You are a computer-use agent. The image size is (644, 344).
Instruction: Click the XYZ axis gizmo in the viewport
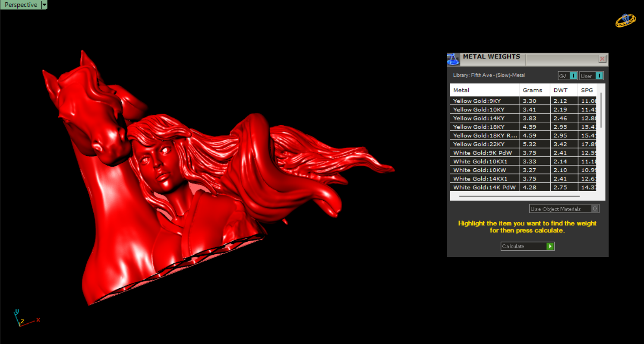pyautogui.click(x=22, y=319)
